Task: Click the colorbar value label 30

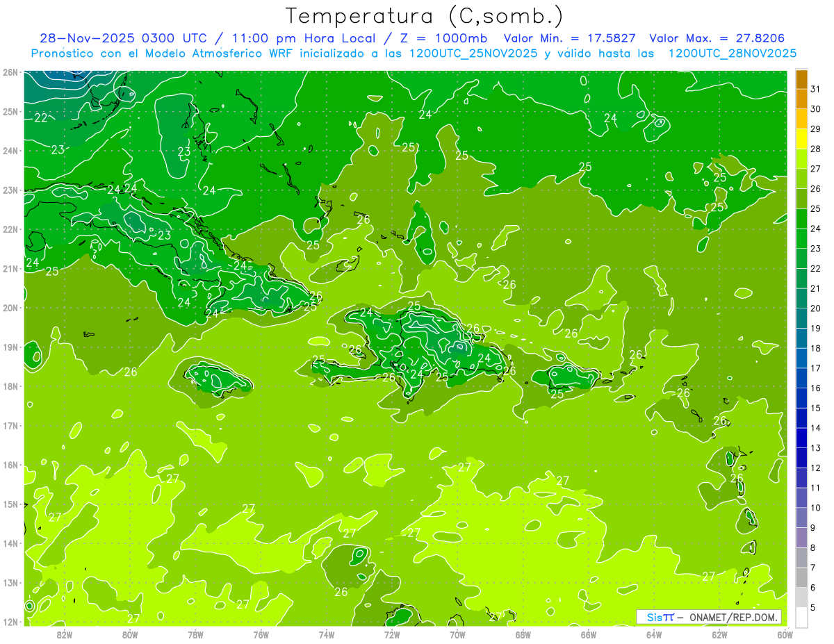Action: point(816,109)
